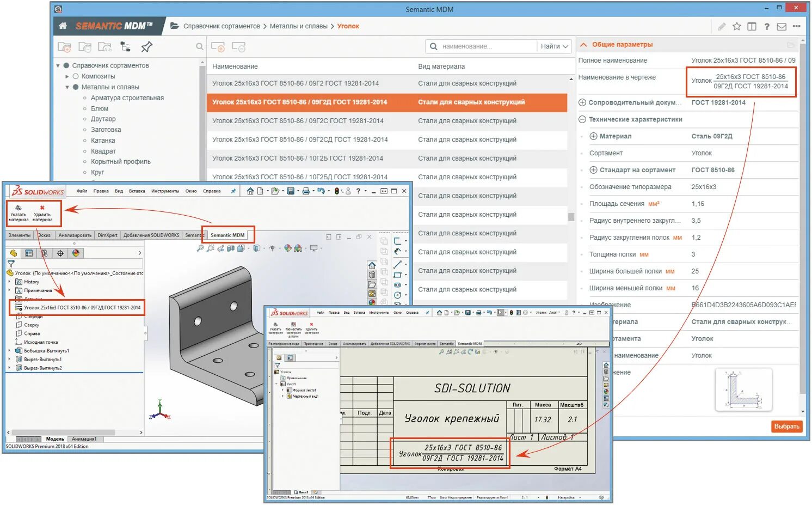Switch to Semantic MDM tab in SolidWorks
Image resolution: width=812 pixels, height=505 pixels.
[x=227, y=235]
